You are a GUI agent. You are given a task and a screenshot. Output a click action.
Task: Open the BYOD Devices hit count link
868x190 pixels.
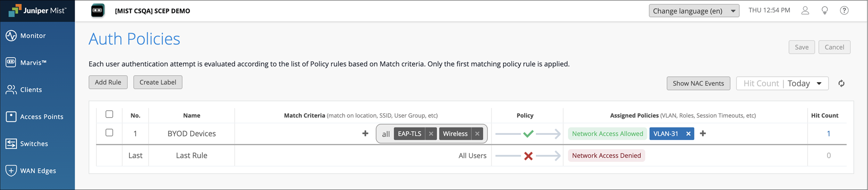pyautogui.click(x=828, y=134)
